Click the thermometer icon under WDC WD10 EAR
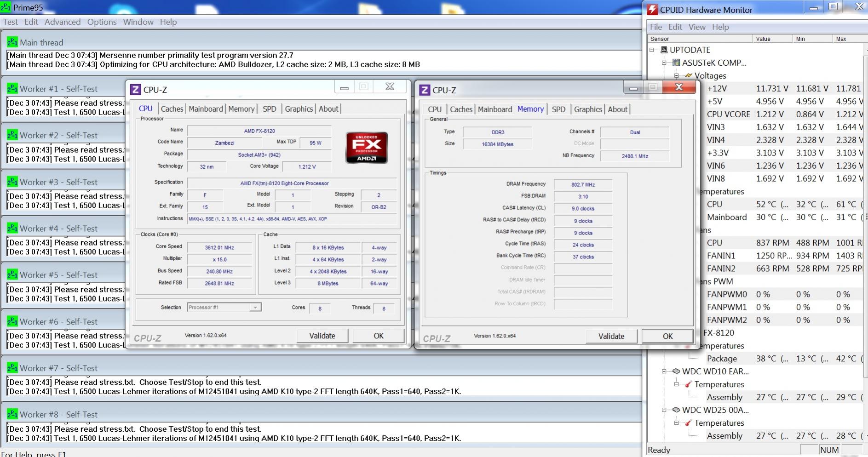868x457 pixels. (x=689, y=384)
